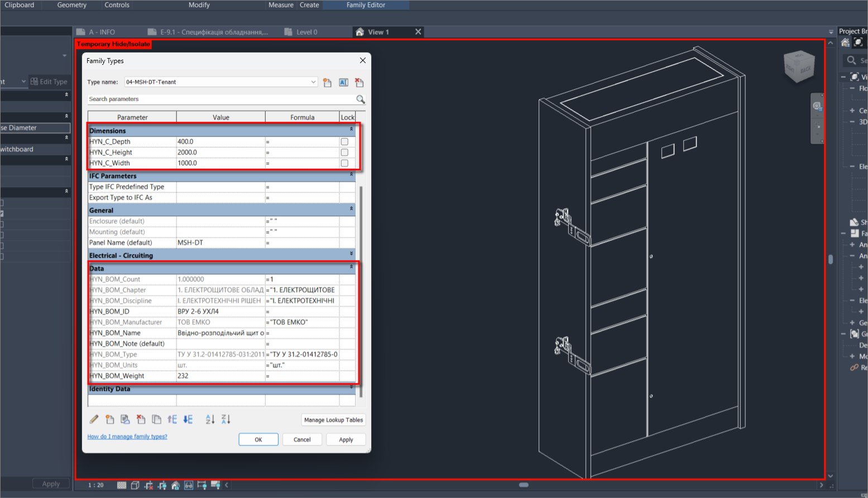This screenshot has height=498, width=868.
Task: Sort parameters in ascending A-Z order
Action: [210, 419]
